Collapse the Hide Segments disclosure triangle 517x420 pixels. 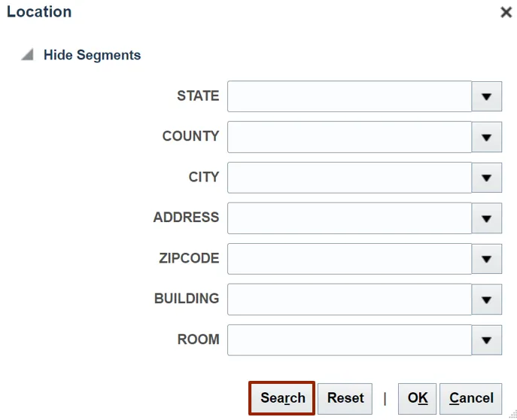coord(28,55)
